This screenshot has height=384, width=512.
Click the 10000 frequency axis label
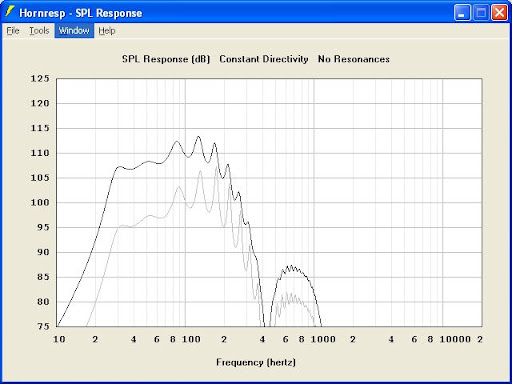pyautogui.click(x=455, y=339)
